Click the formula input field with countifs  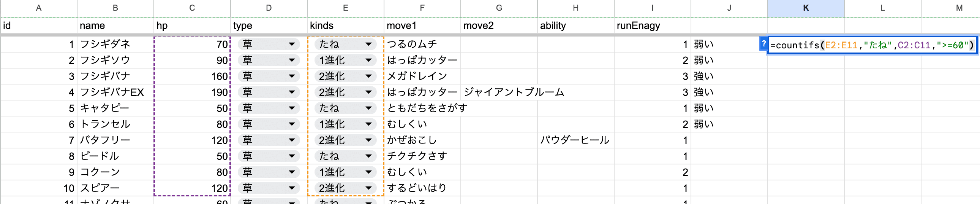tap(873, 45)
